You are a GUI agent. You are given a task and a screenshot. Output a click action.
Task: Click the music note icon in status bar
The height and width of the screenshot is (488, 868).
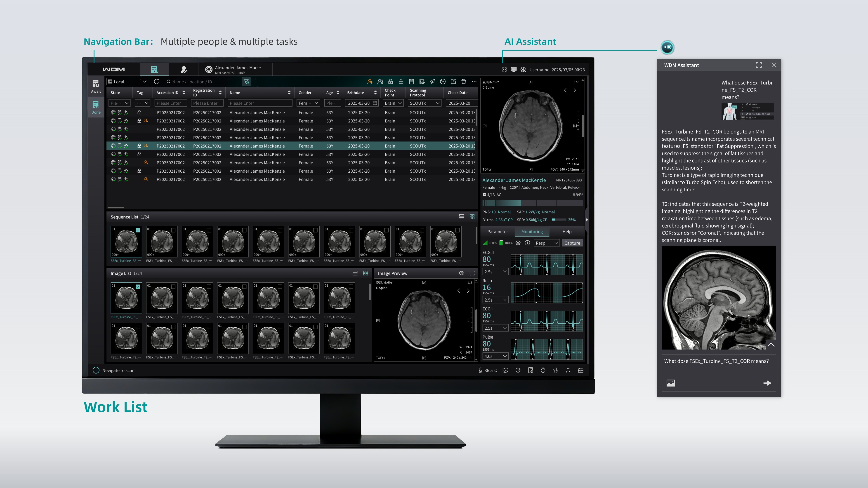[568, 370]
